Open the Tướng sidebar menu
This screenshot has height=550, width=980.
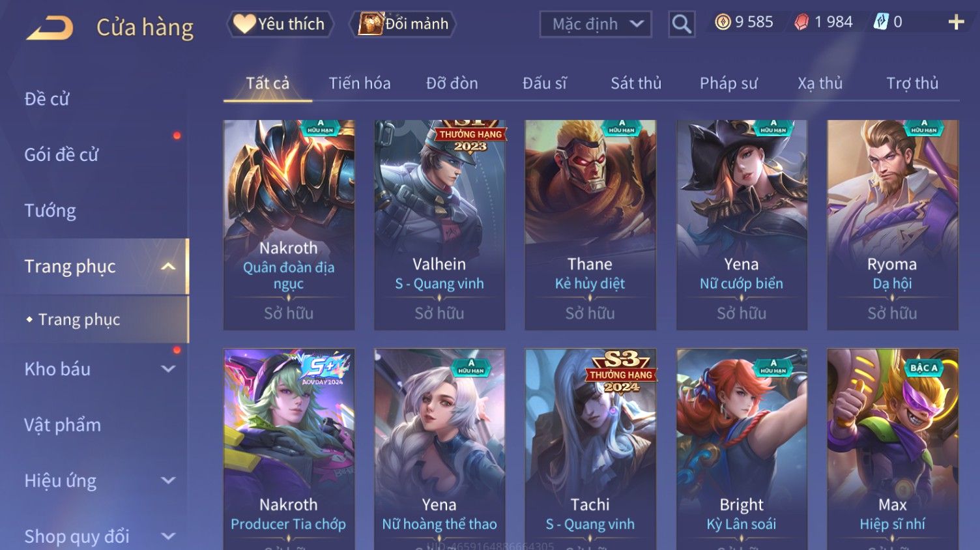point(50,211)
